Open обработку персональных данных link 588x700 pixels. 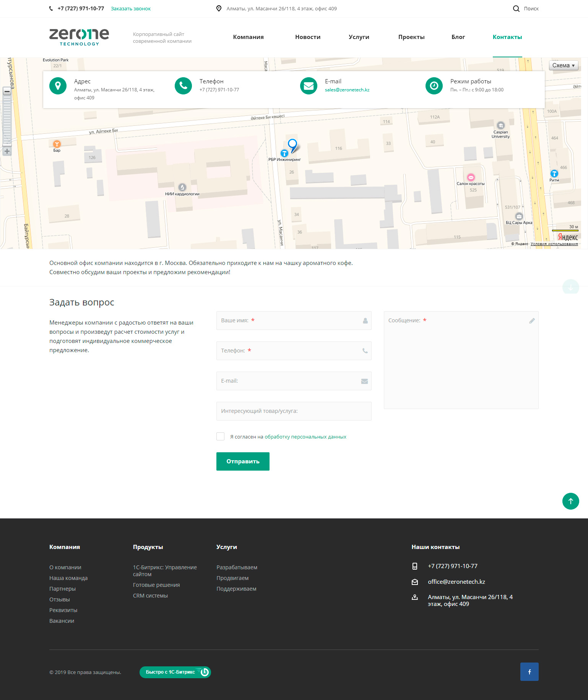tap(305, 437)
